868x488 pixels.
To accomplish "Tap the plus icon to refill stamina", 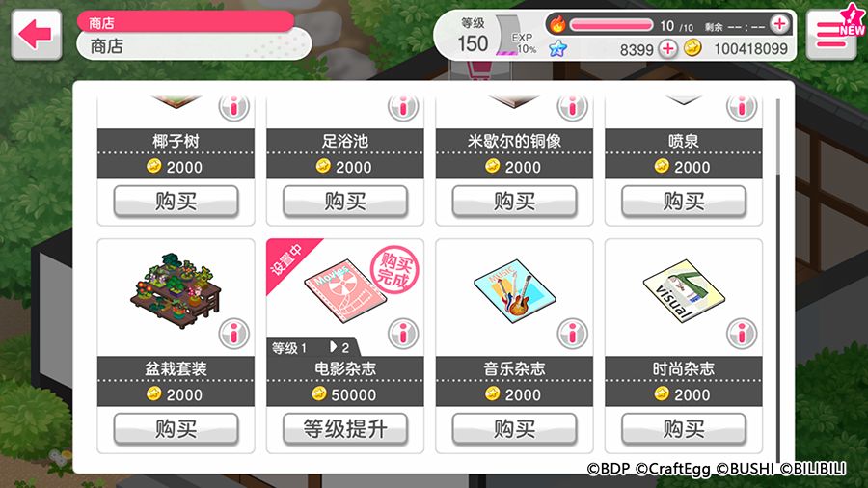I will click(780, 24).
